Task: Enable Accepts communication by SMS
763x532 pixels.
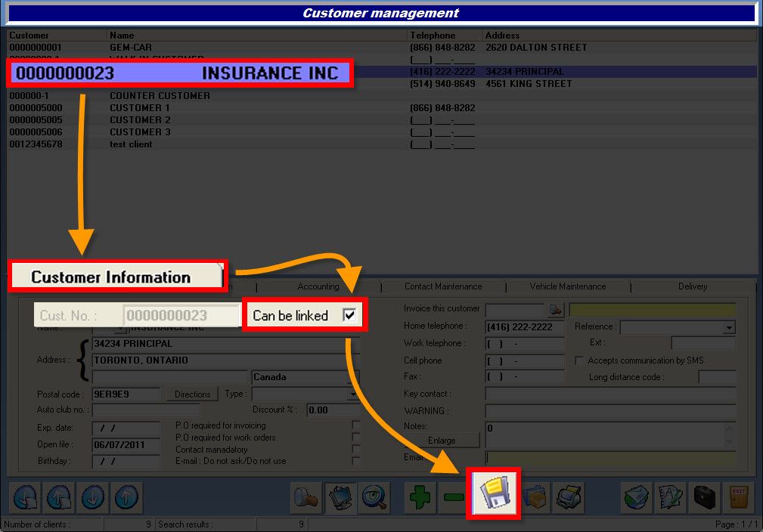Action: click(x=579, y=360)
